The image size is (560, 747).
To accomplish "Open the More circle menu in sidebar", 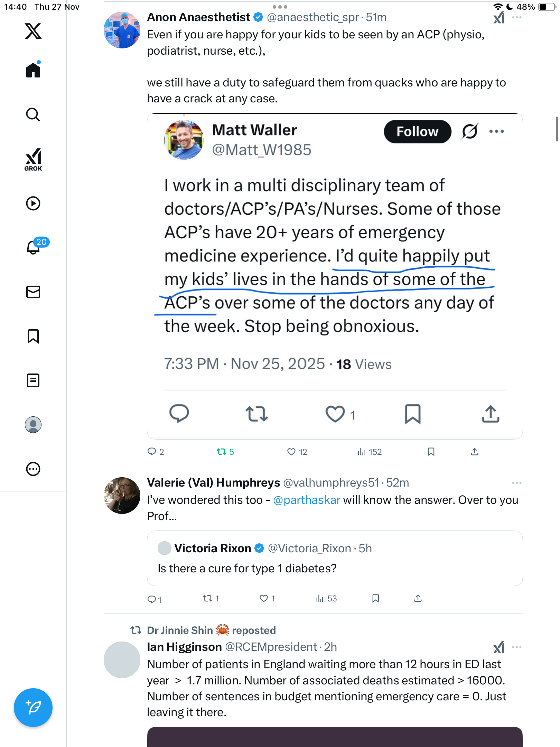I will [33, 469].
